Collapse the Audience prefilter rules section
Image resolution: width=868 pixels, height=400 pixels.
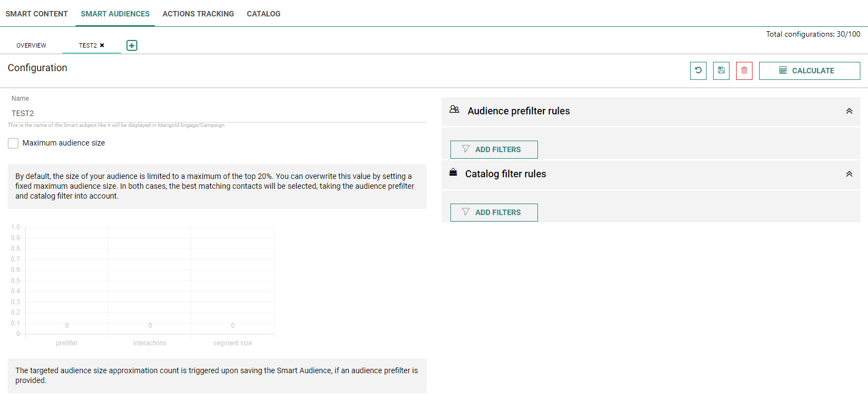[x=849, y=111]
